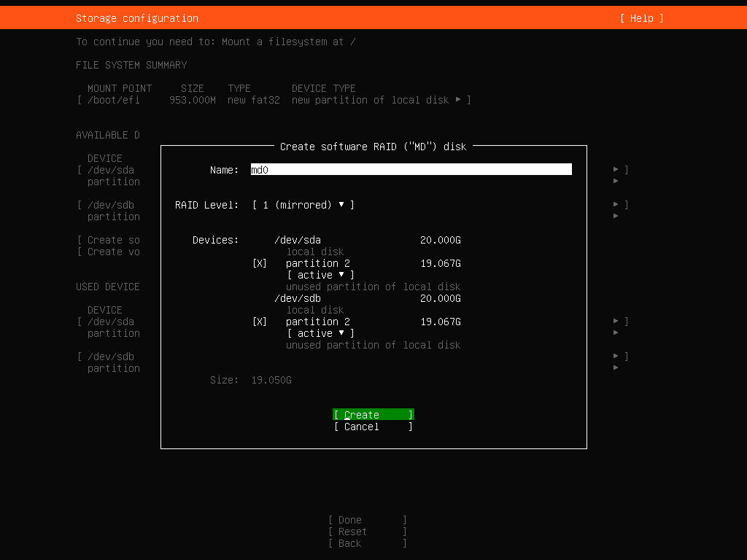Select the Back option at the bottom

(x=367, y=543)
